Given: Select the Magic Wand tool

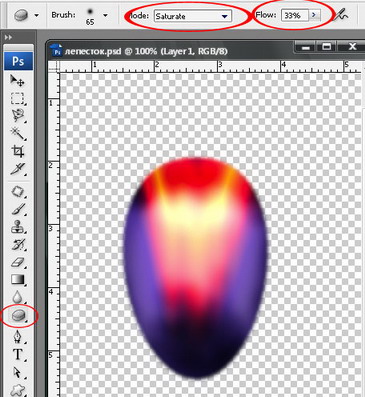Looking at the screenshot, I should coord(17,134).
